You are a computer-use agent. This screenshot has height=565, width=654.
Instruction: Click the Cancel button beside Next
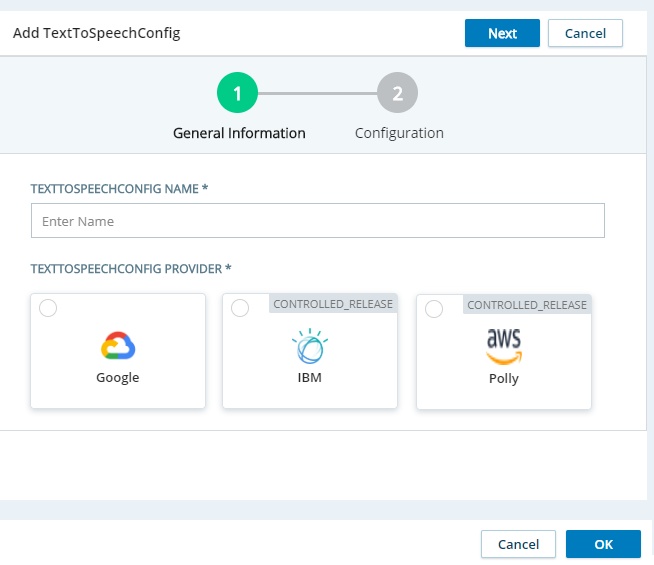tap(585, 33)
